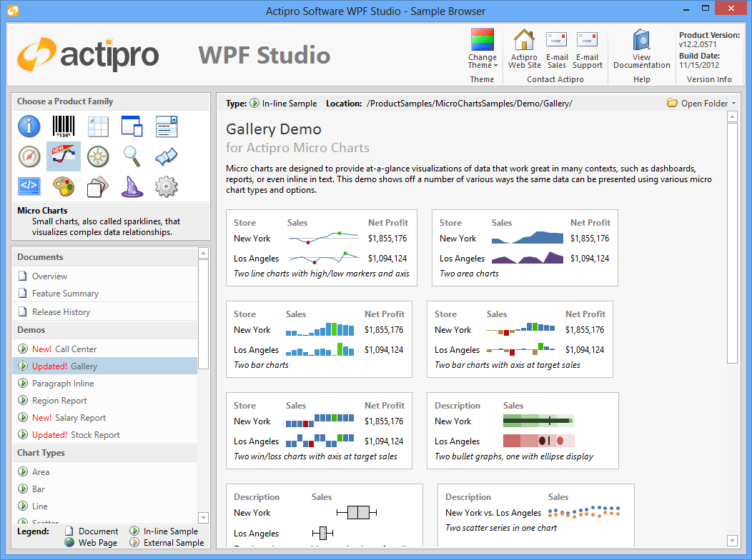Open the Open Folder dropdown
Screen dimensions: 752x560
coord(701,103)
